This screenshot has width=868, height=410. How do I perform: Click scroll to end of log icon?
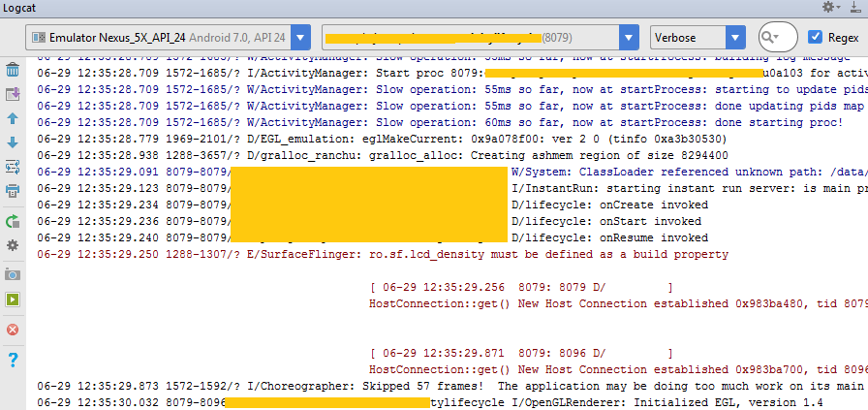13,94
